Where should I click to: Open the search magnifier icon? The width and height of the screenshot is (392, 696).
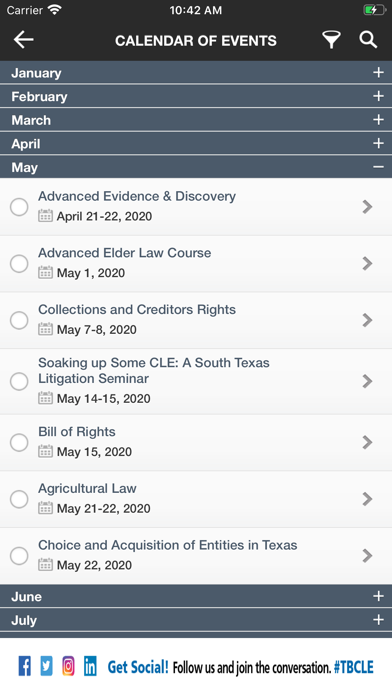pyautogui.click(x=368, y=40)
